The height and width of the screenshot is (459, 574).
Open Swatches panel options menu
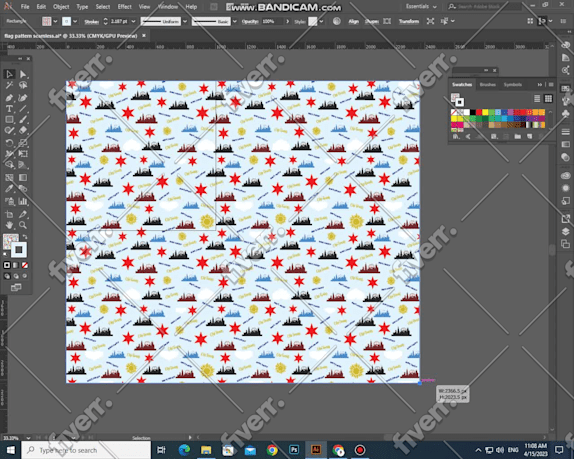[551, 85]
